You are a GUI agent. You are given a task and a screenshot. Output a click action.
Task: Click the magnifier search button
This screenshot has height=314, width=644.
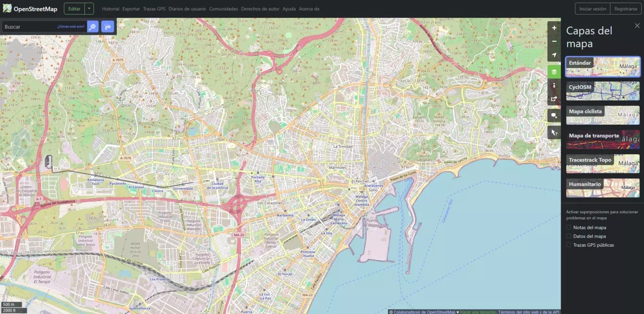click(92, 26)
